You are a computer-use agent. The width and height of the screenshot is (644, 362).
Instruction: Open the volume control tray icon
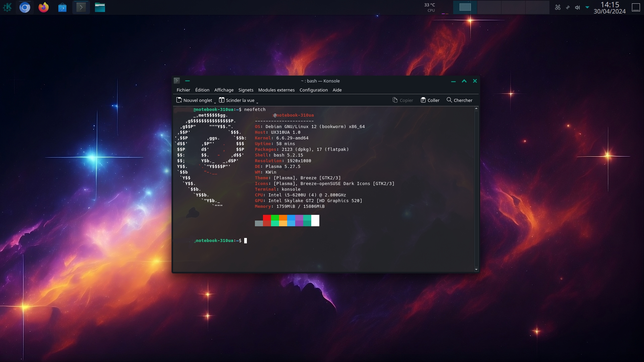tap(577, 7)
